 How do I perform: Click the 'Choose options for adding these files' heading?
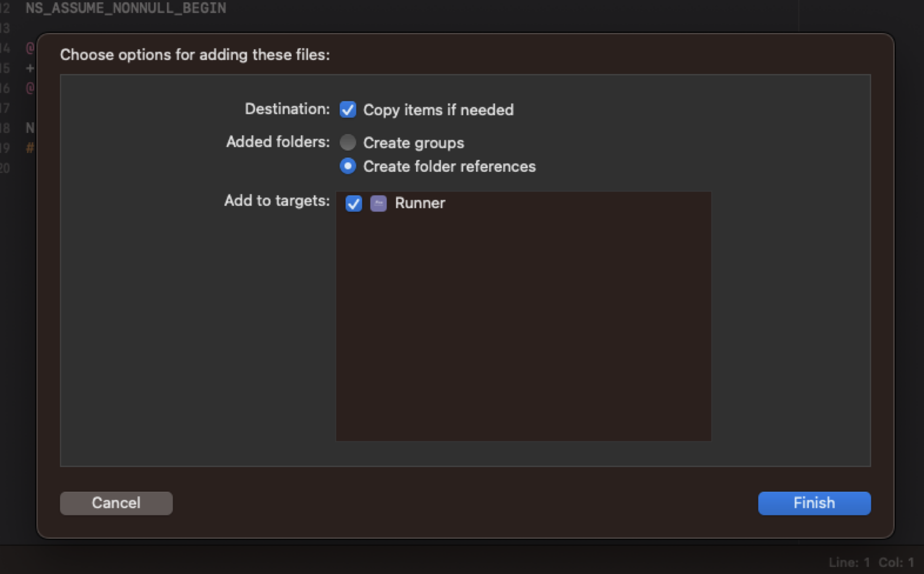coord(195,55)
